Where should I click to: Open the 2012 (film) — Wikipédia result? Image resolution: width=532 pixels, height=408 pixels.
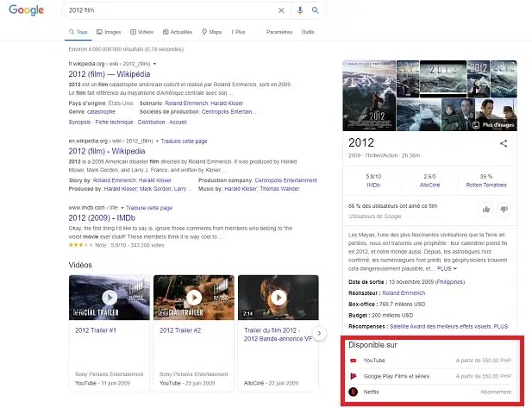[x=110, y=74]
